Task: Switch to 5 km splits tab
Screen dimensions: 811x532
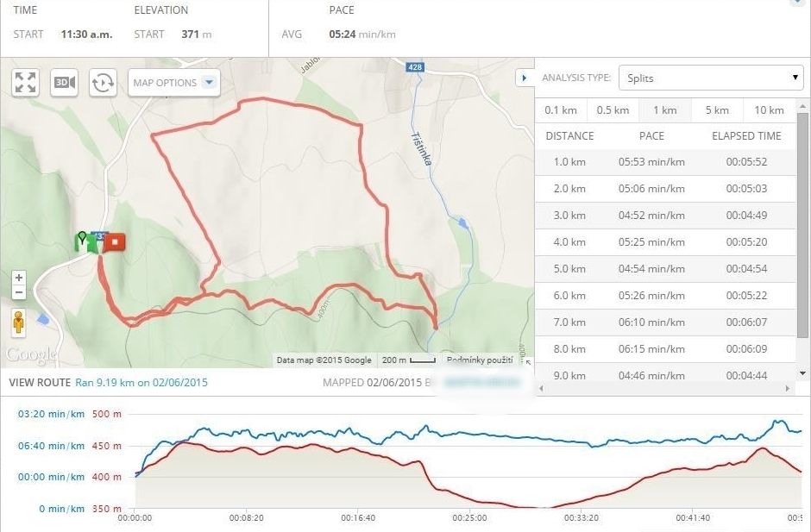Action: (716, 110)
